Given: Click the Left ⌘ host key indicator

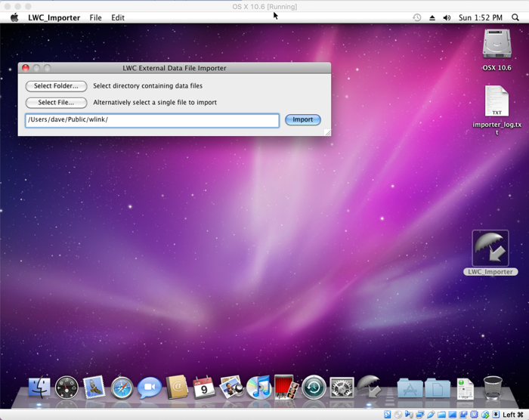Looking at the screenshot, I should click(513, 415).
